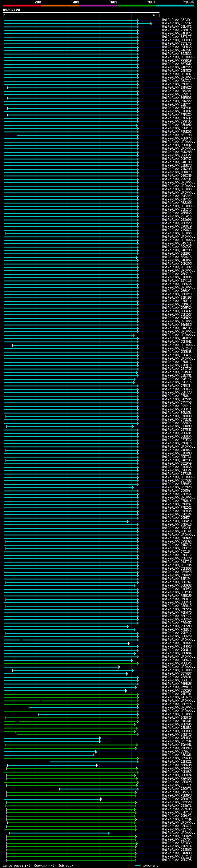Open the UniRef100_Q8LM39 hit label
This screenshot has width=197, height=868.
[177, 738]
